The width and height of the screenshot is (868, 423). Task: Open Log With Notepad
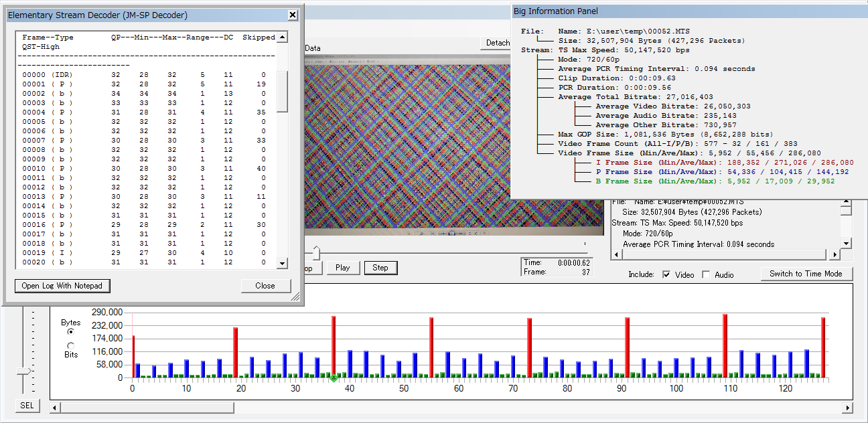pyautogui.click(x=62, y=286)
